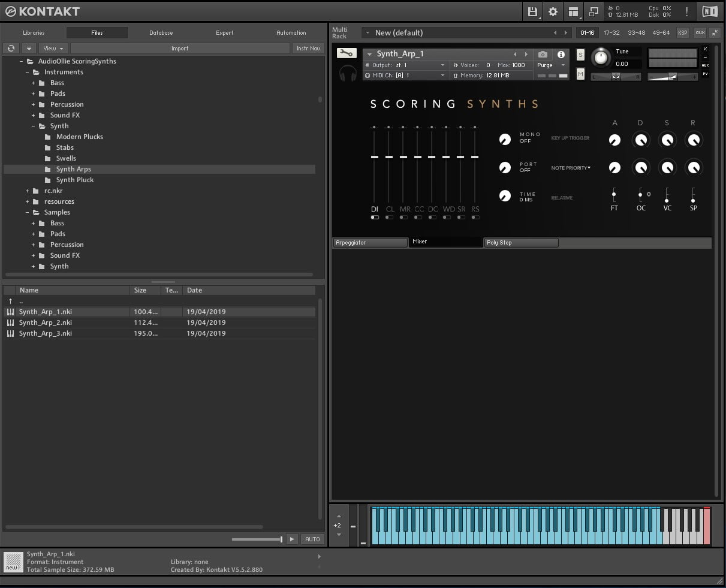Sort files by the Name column header
Viewport: 726px width, 588px height.
click(73, 290)
